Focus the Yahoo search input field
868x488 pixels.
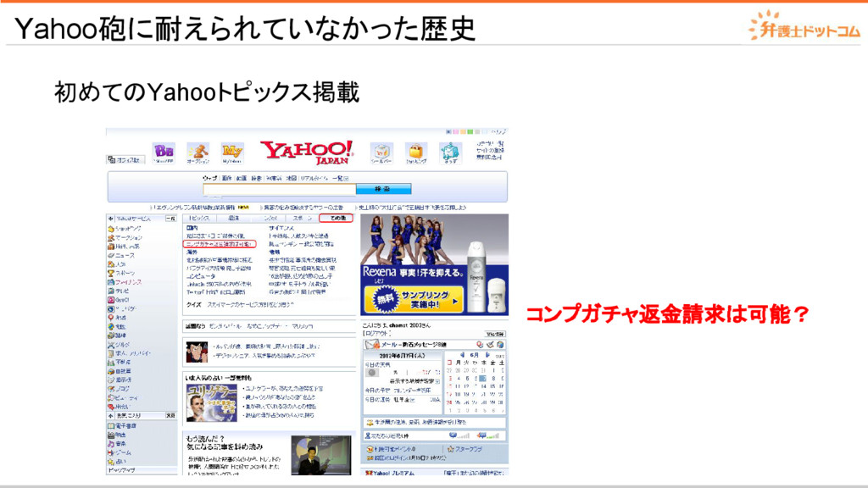(x=280, y=189)
